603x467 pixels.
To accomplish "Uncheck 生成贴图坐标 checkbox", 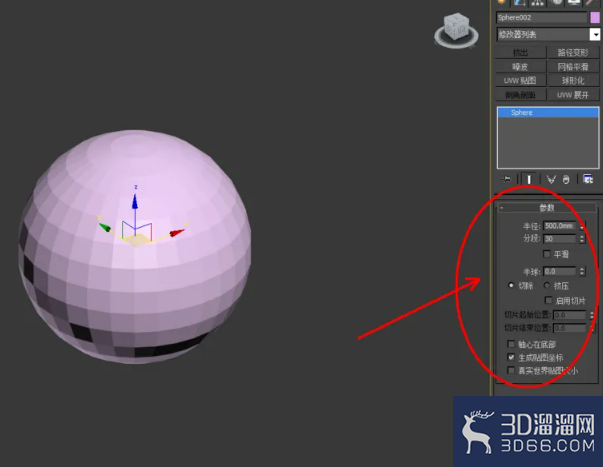I will point(511,357).
